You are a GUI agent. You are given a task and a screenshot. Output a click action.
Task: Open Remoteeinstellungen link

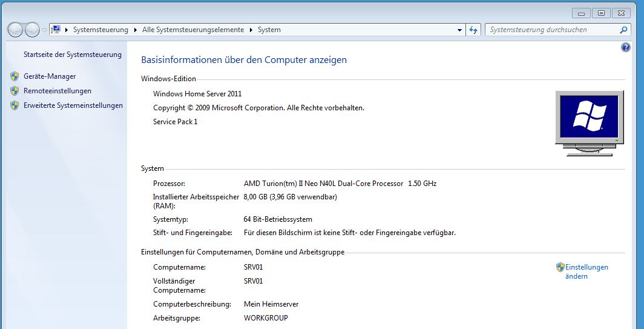57,91
